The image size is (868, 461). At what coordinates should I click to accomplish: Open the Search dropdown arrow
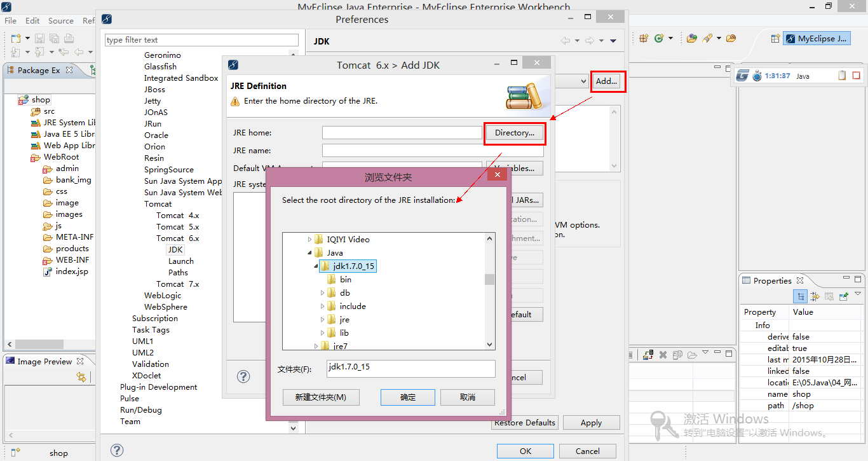click(719, 39)
